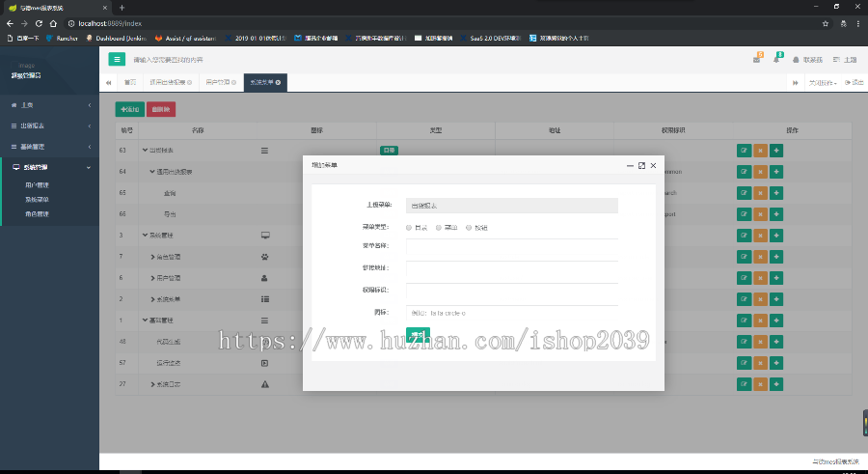Click orange delete icon for row 65
Viewport: 868px width, 474px height.
(x=761, y=193)
